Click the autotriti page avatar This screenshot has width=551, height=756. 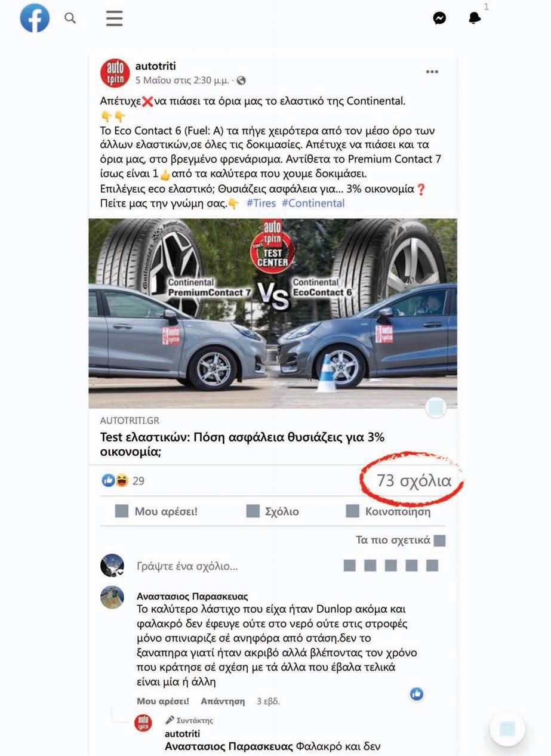(115, 73)
